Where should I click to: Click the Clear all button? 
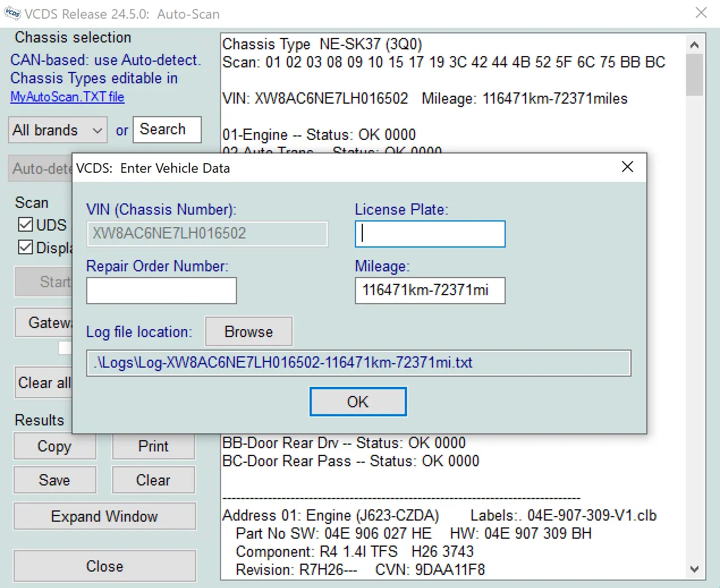[44, 383]
